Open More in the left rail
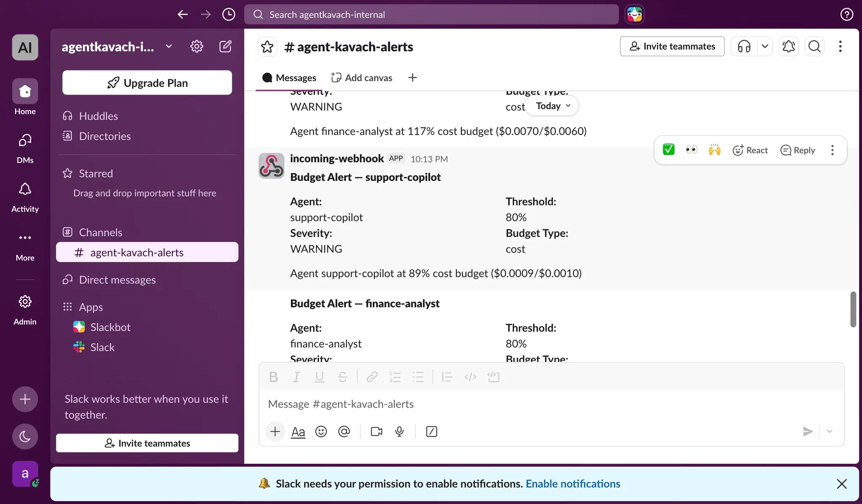862x504 pixels. pos(25,246)
